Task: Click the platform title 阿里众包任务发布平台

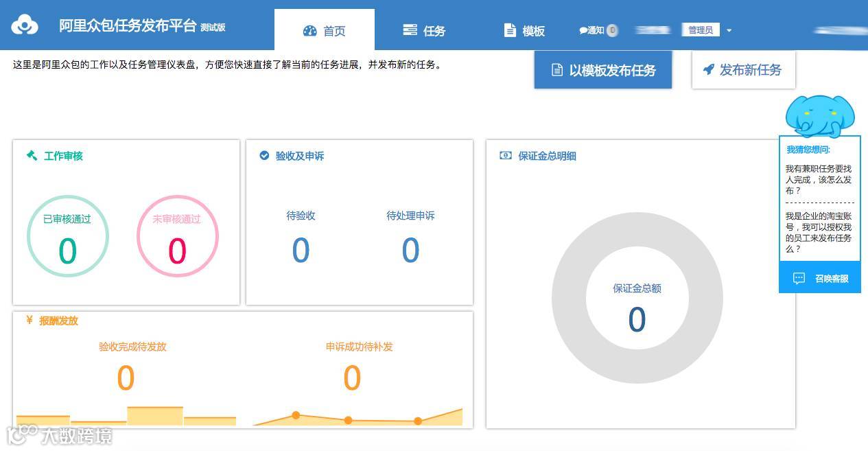Action: (x=128, y=26)
